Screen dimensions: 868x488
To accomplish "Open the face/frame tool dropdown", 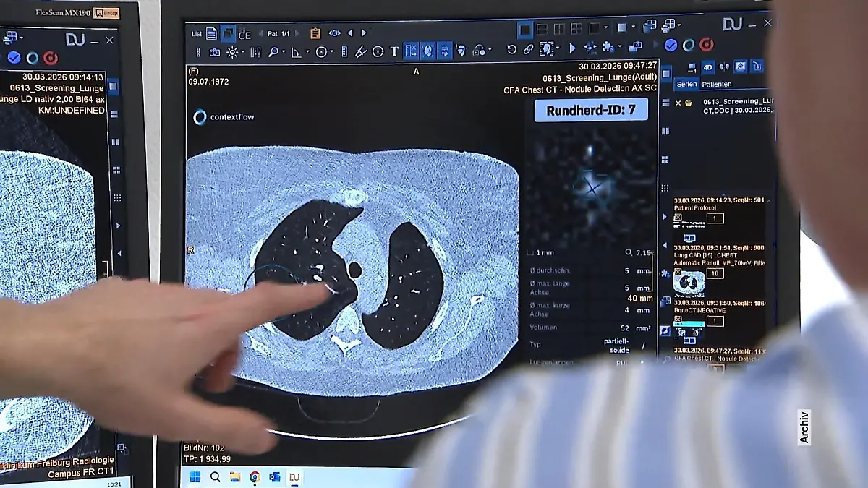I will click(x=558, y=48).
